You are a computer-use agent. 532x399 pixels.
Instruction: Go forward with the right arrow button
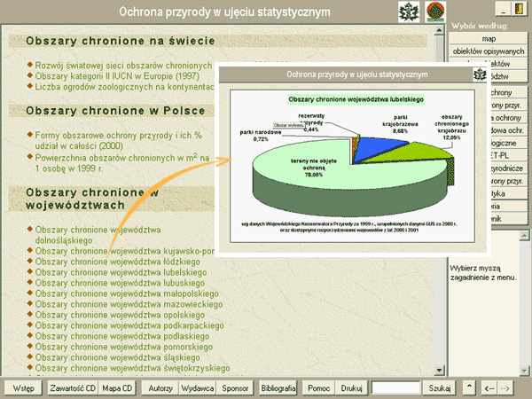505,388
